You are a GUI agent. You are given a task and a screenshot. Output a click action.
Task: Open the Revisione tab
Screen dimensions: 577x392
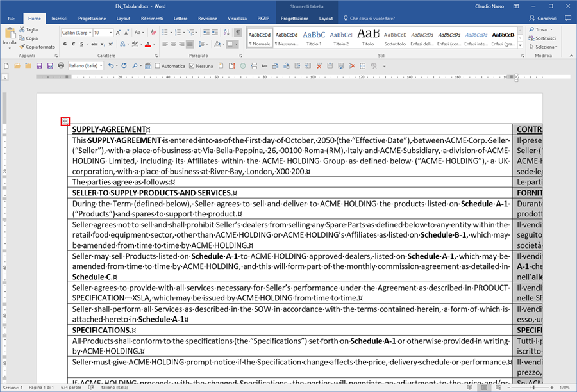tap(208, 19)
